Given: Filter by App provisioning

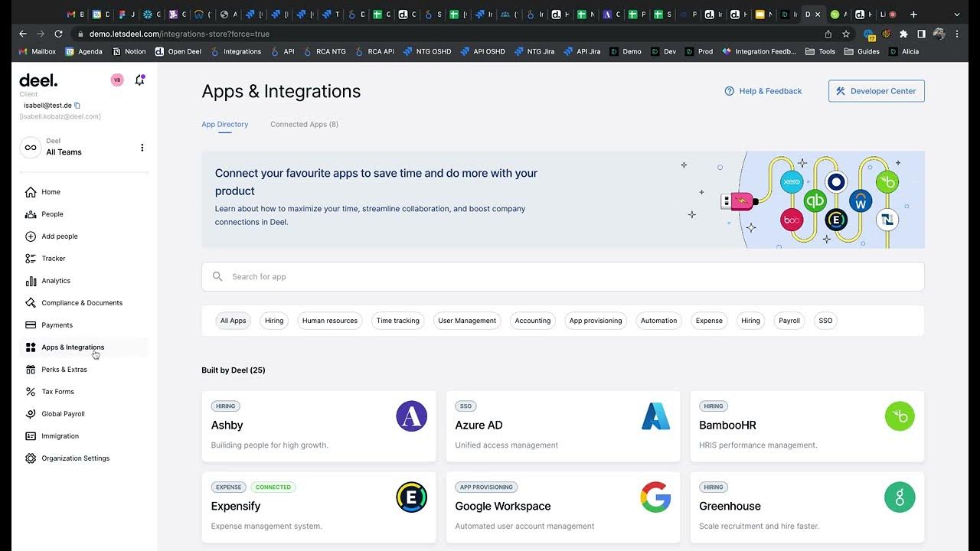Looking at the screenshot, I should tap(596, 321).
